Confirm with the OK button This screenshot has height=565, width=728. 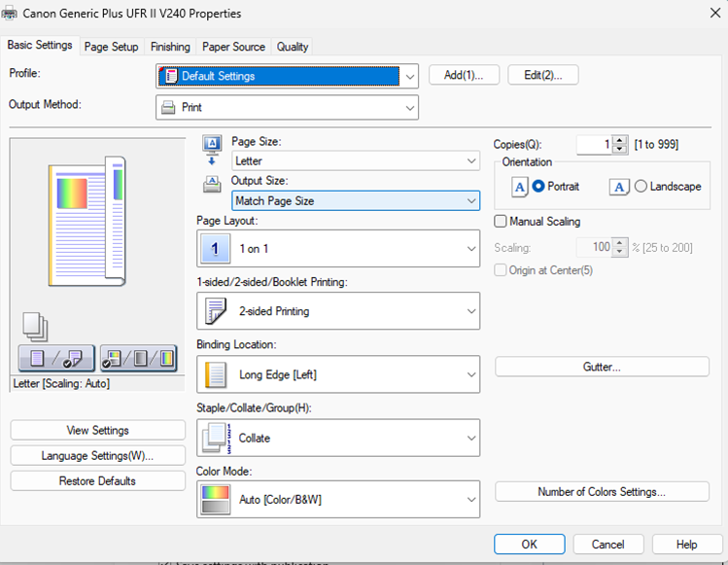530,544
